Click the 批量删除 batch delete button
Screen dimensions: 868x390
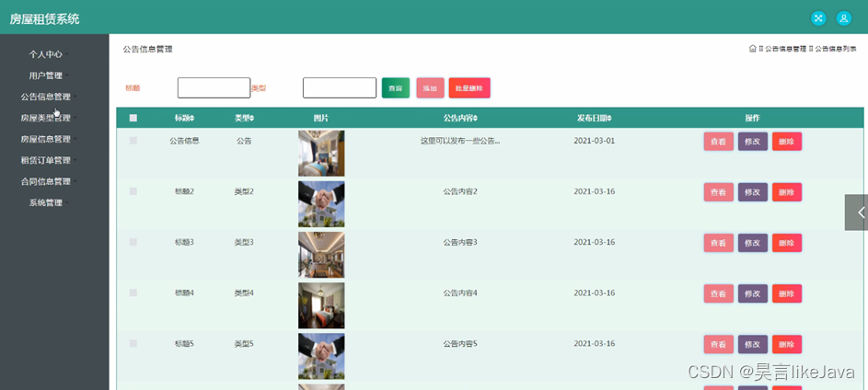(469, 88)
